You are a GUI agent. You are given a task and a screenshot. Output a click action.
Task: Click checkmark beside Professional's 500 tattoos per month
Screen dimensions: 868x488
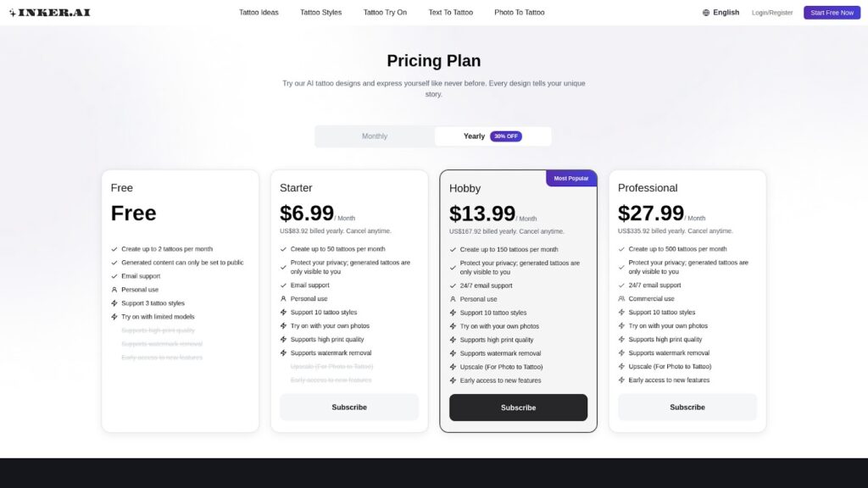621,249
